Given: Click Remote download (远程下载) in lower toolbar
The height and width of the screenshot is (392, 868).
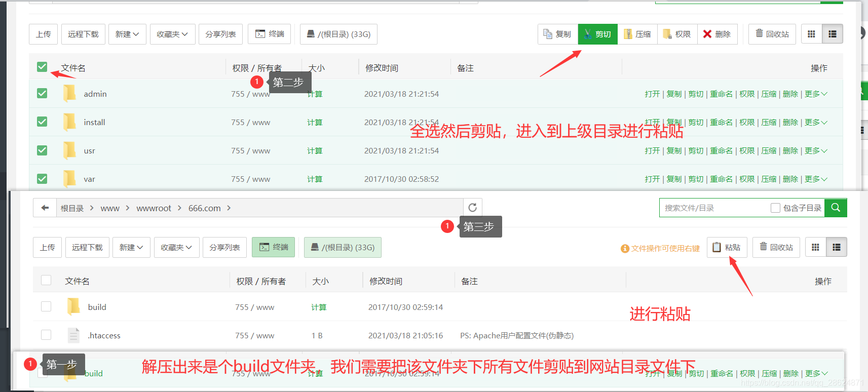Looking at the screenshot, I should 87,247.
